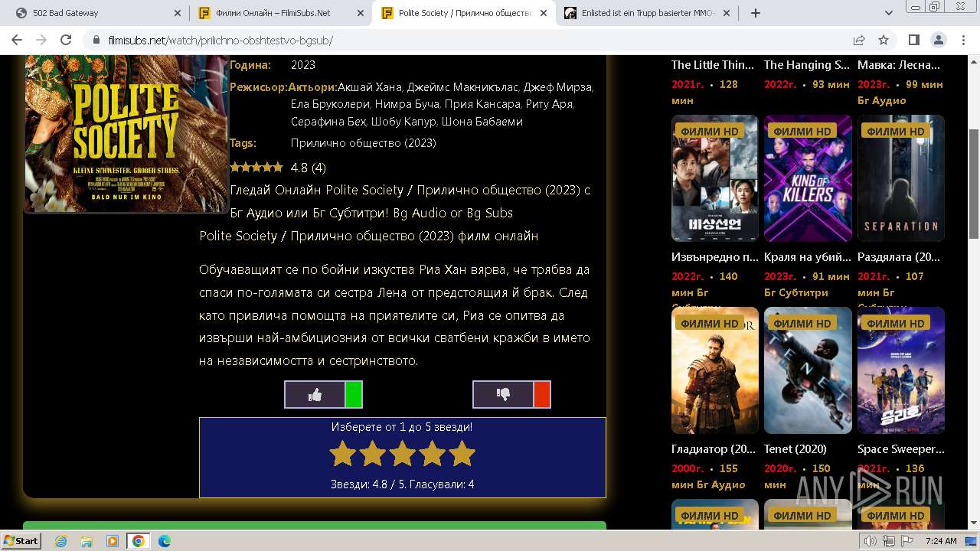Click the red bar beside dislike button
This screenshot has height=551, width=980.
(542, 394)
